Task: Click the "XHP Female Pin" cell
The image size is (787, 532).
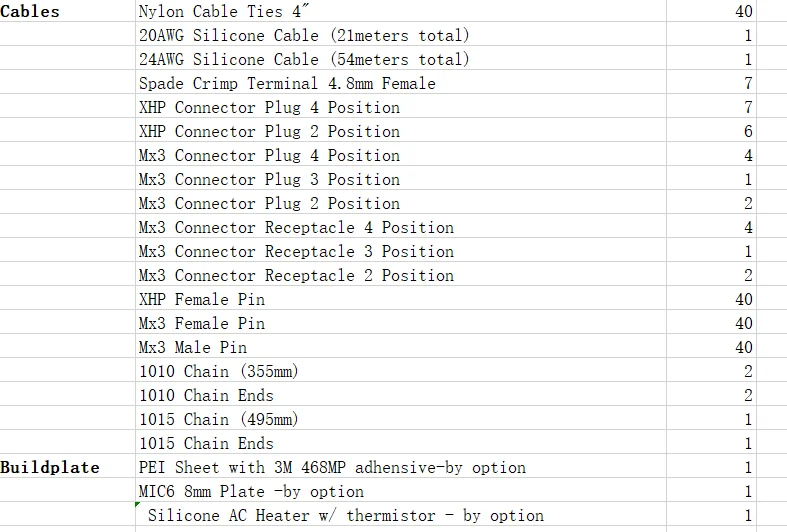Action: click(202, 300)
